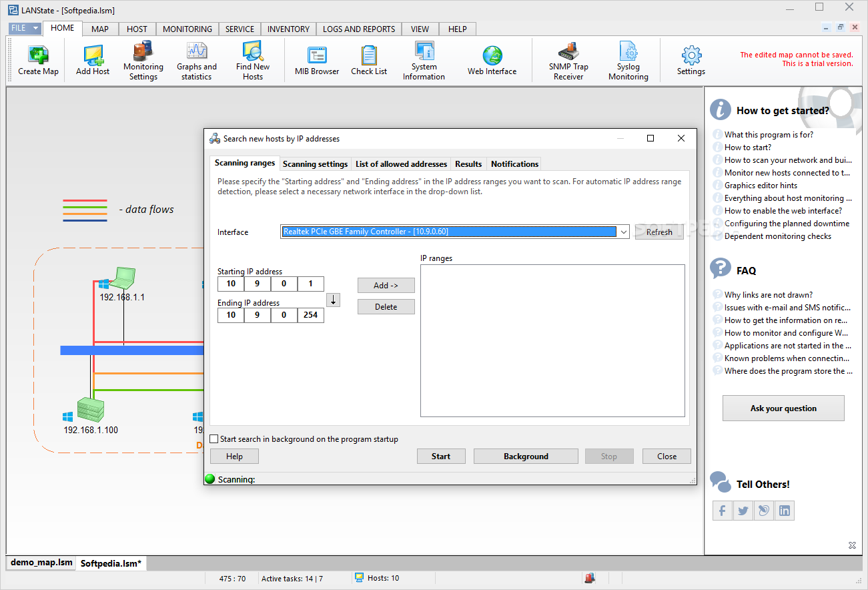Click the Ask your question button
868x590 pixels.
coord(783,408)
